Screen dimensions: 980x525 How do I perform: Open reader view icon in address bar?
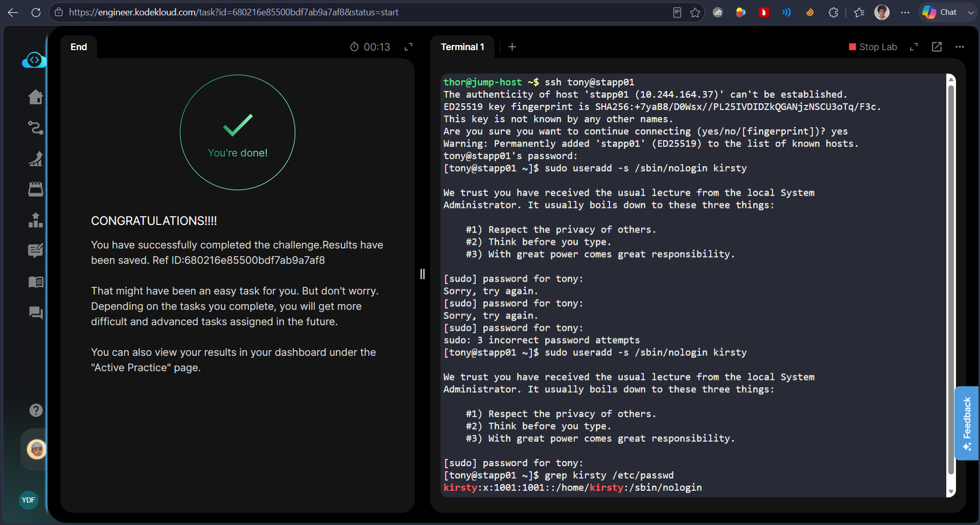[x=677, y=12]
